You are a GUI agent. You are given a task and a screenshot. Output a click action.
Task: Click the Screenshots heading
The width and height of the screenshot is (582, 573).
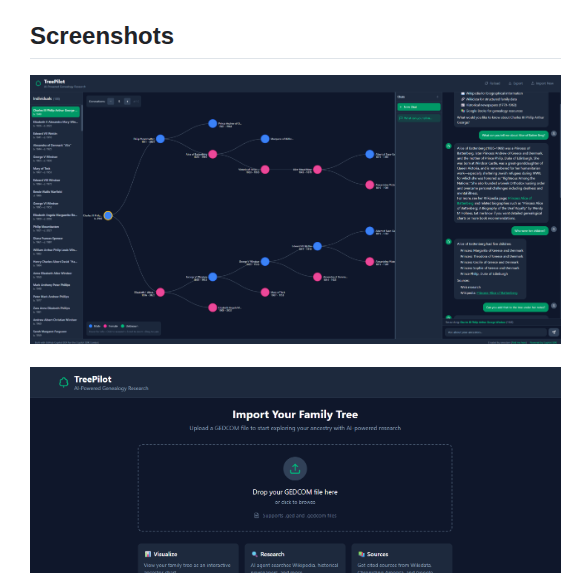click(x=102, y=36)
